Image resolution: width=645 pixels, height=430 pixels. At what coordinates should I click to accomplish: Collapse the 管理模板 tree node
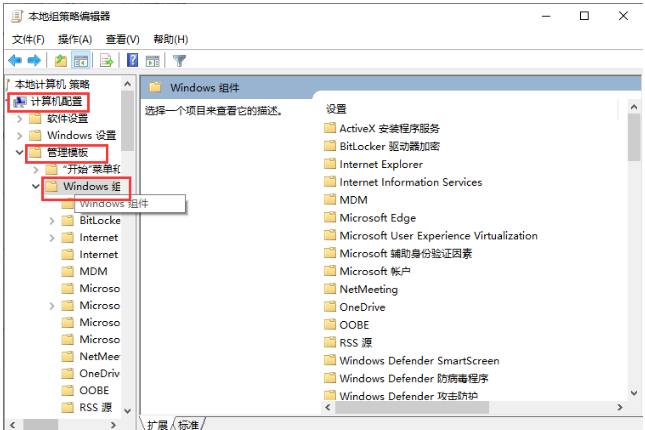click(x=19, y=153)
